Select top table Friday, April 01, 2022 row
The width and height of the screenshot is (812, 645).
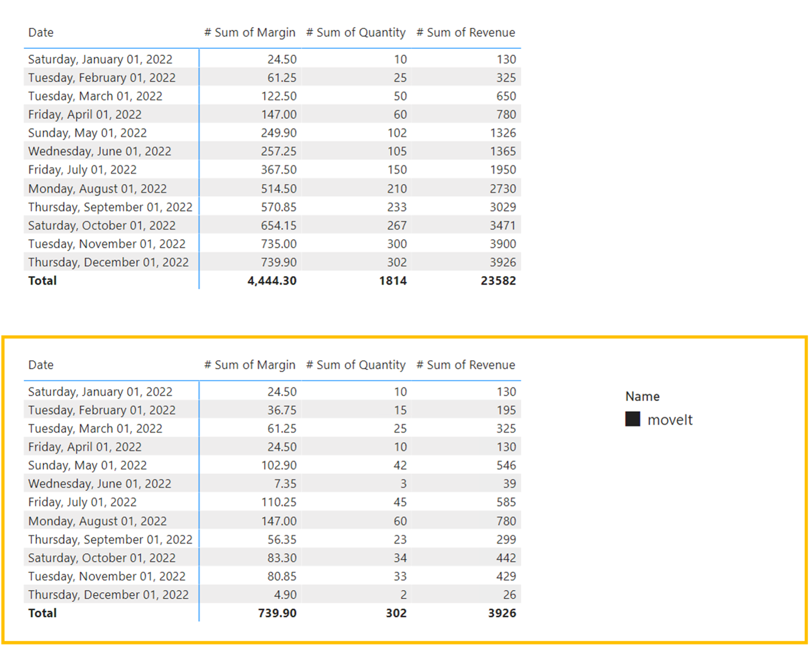pos(272,114)
